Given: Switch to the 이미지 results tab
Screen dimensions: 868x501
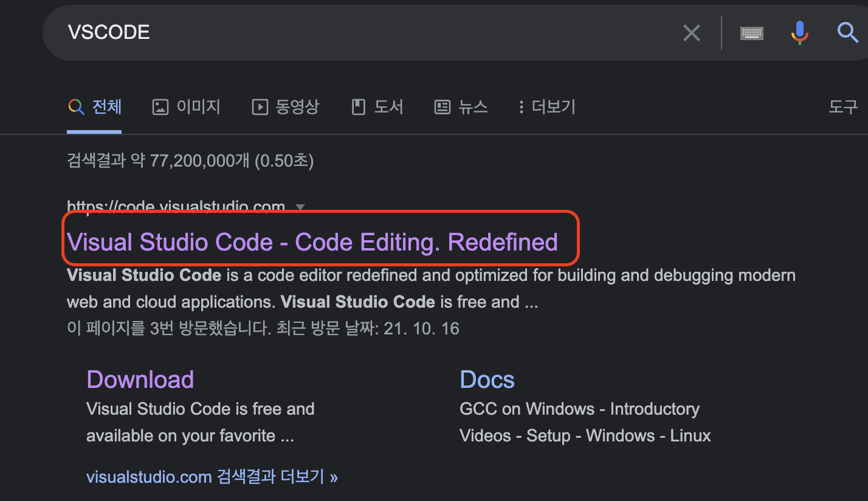Looking at the screenshot, I should click(186, 107).
